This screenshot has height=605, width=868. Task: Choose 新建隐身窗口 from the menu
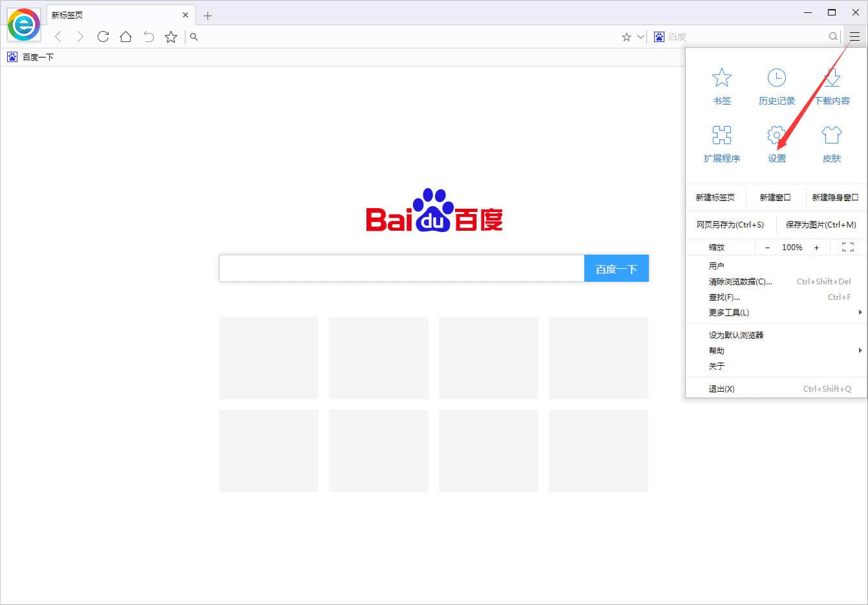pos(836,197)
